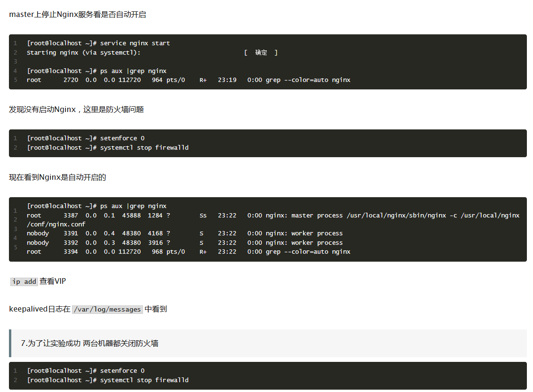Click the text '中看到' after the log path
This screenshot has width=533, height=392.
pyautogui.click(x=156, y=309)
